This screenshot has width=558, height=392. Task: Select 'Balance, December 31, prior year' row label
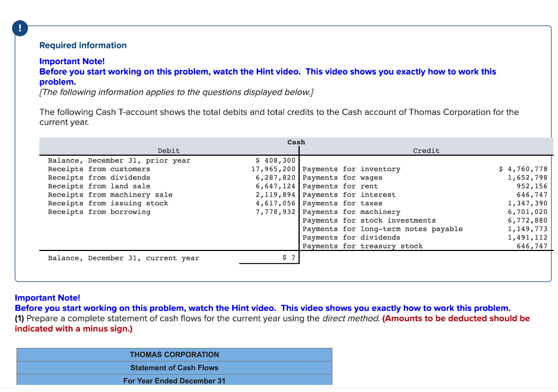point(119,161)
